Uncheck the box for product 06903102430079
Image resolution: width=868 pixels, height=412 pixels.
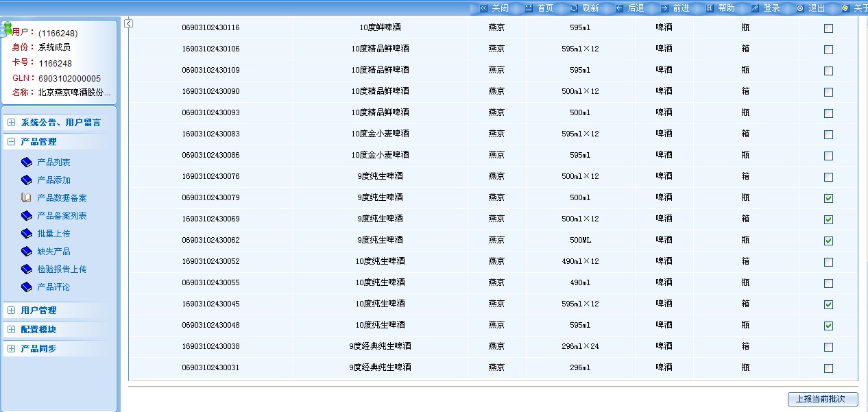828,199
